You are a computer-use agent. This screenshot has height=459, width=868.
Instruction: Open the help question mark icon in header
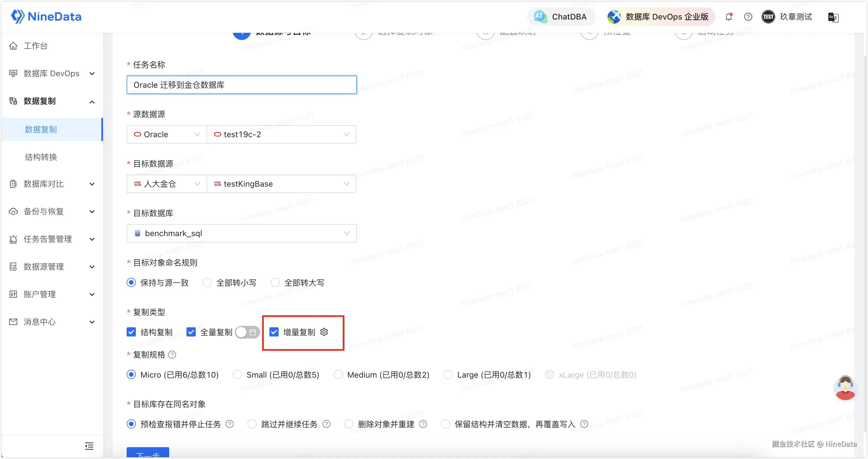(x=748, y=16)
